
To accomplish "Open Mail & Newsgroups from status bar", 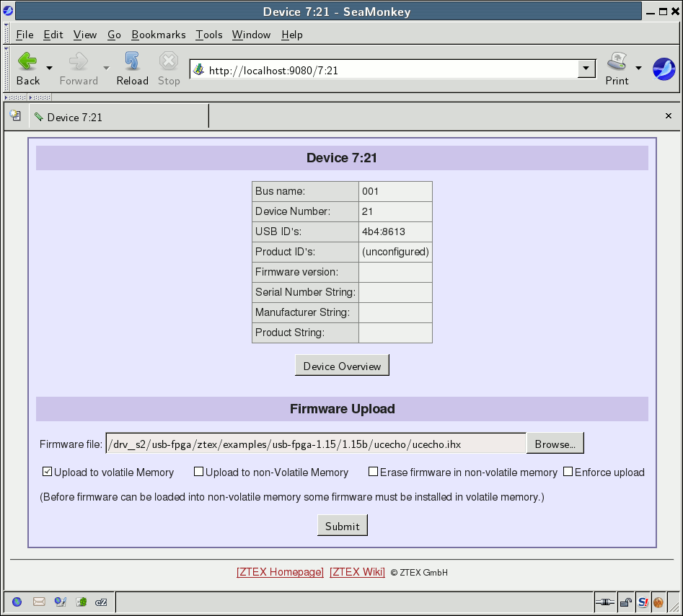I will tap(39, 602).
